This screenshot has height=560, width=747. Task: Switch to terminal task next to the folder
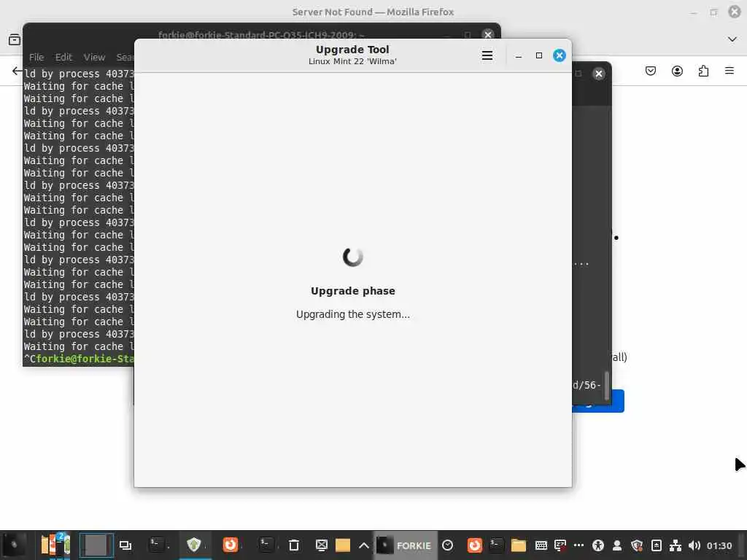coord(496,545)
